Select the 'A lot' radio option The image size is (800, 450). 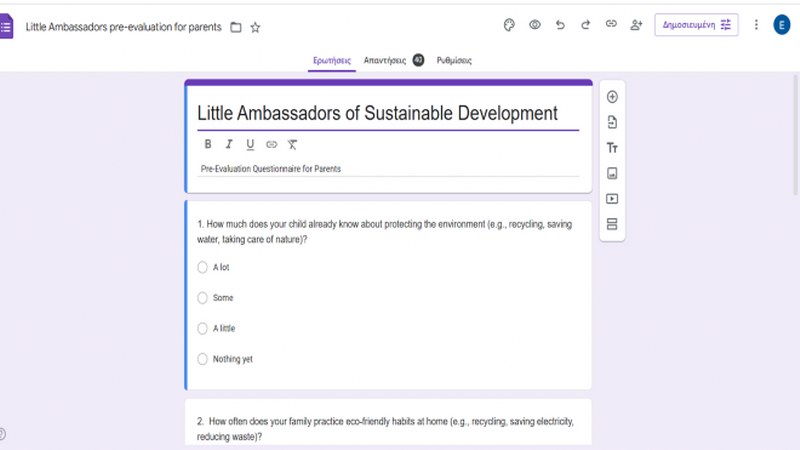tap(203, 267)
